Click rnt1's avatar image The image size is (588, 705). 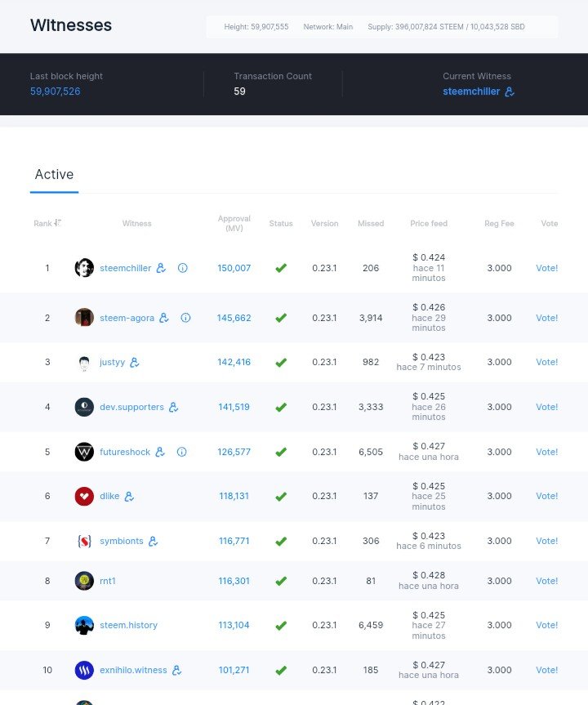click(84, 581)
